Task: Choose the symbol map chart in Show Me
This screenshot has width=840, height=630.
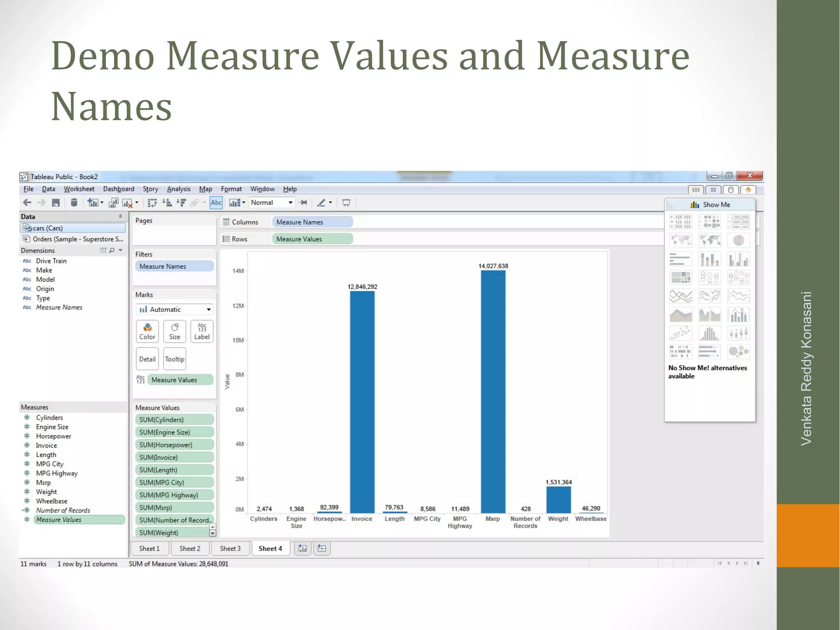Action: [680, 240]
